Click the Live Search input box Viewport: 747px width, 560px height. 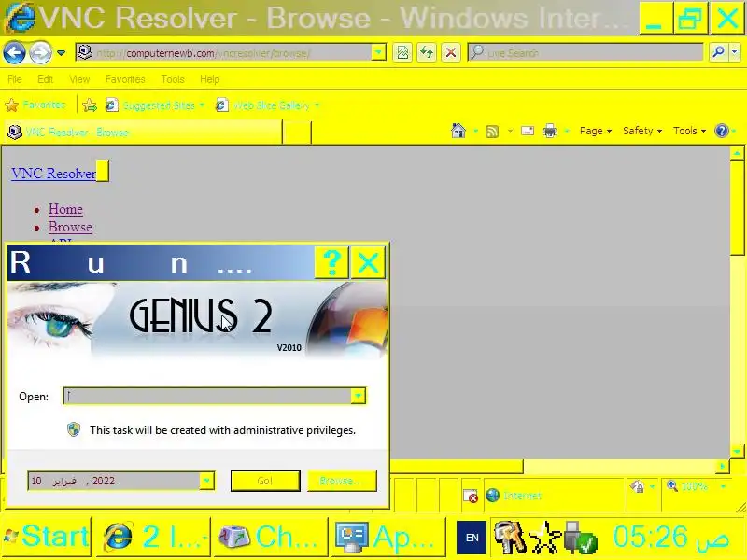[585, 53]
